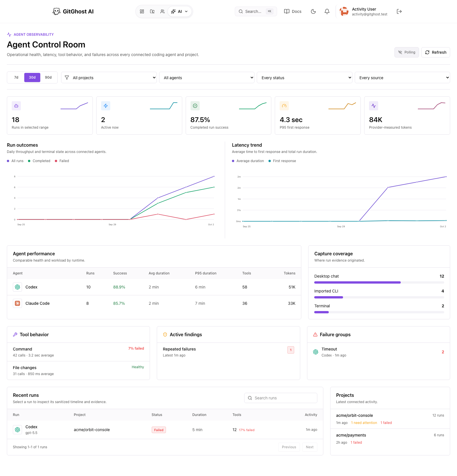The width and height of the screenshot is (457, 476).
Task: Click '1 need attention' in Projects
Action: 364,423
